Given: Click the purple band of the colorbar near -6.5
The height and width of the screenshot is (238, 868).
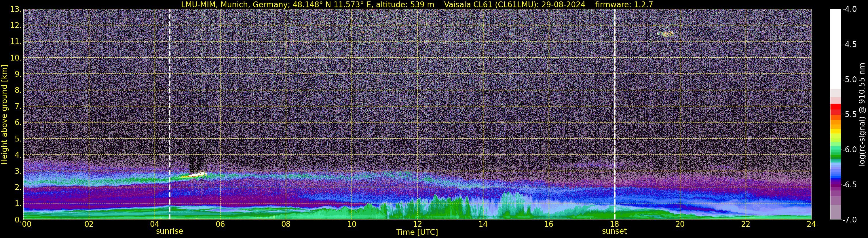Looking at the screenshot, I should (x=835, y=184).
